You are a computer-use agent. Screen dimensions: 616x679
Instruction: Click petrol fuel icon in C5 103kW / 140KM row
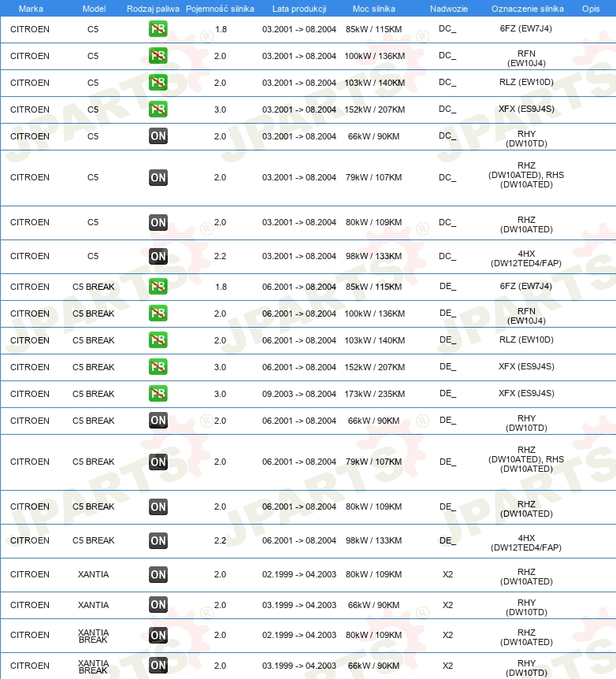tap(158, 83)
